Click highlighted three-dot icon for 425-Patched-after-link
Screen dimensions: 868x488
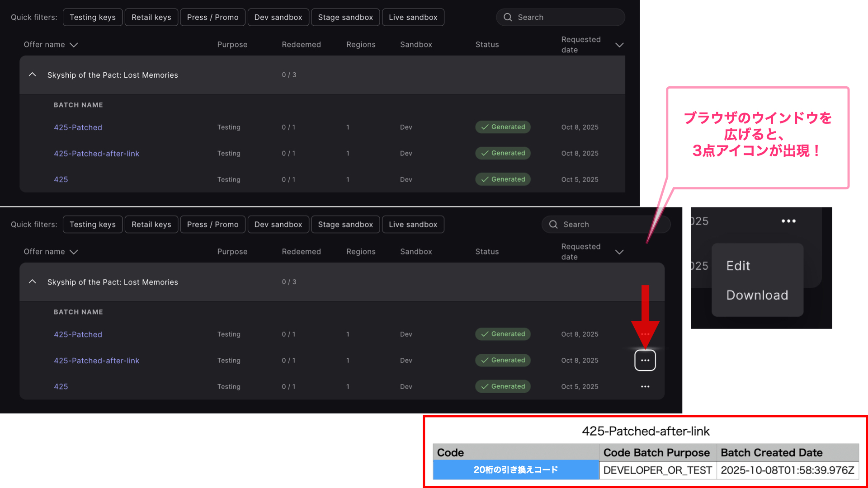[x=645, y=360]
